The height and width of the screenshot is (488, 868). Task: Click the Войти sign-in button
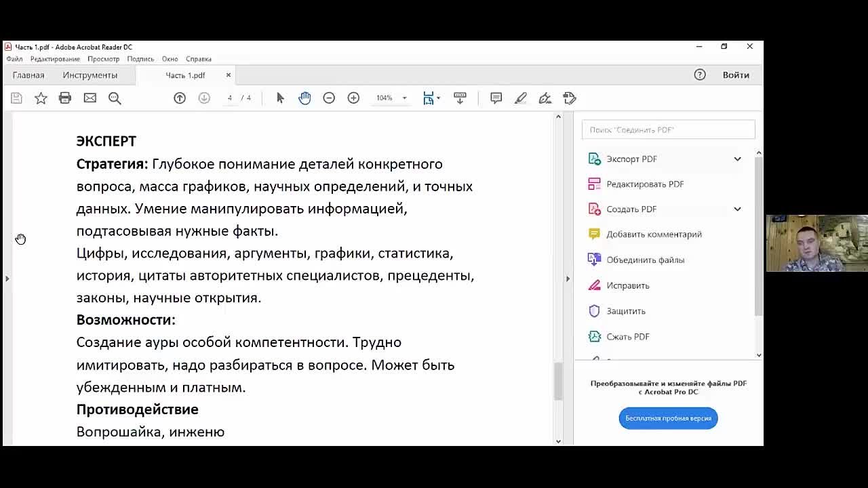(x=736, y=75)
